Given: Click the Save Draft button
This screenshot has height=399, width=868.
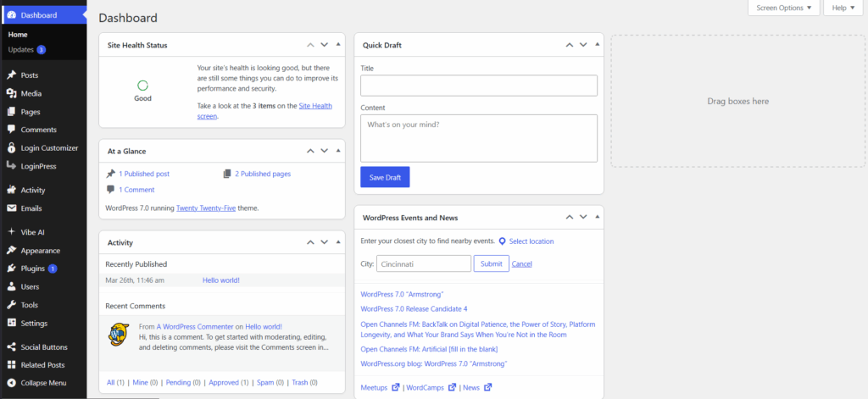Looking at the screenshot, I should 385,177.
